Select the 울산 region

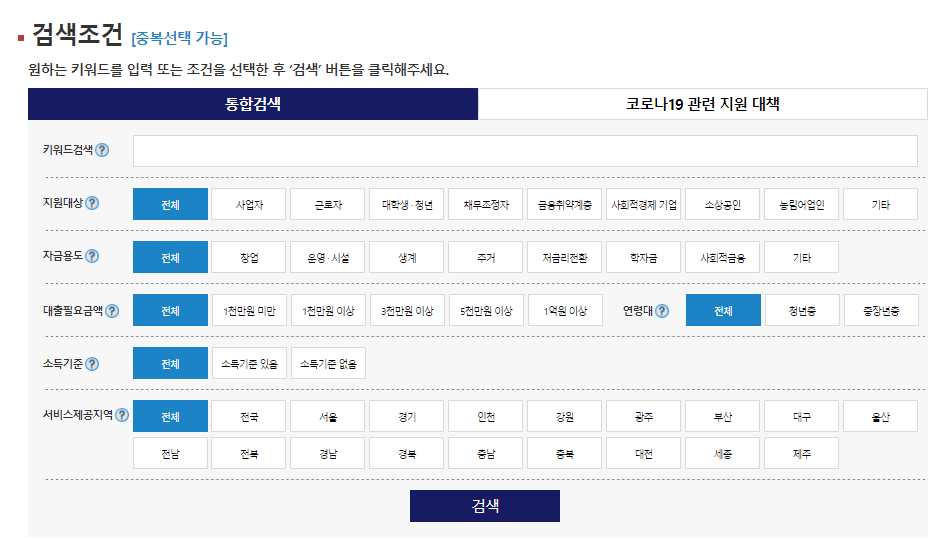click(881, 416)
